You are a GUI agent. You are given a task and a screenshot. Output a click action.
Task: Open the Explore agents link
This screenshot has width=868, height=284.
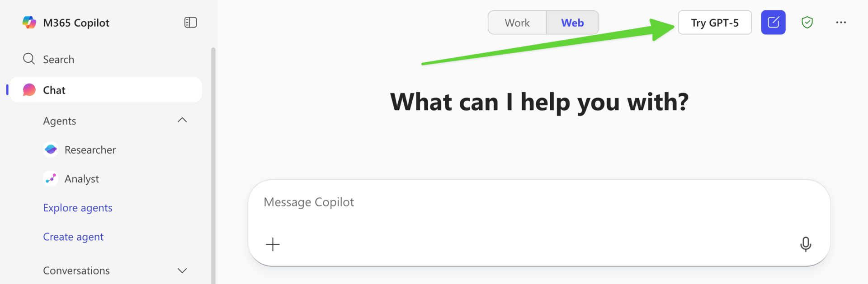pos(78,208)
